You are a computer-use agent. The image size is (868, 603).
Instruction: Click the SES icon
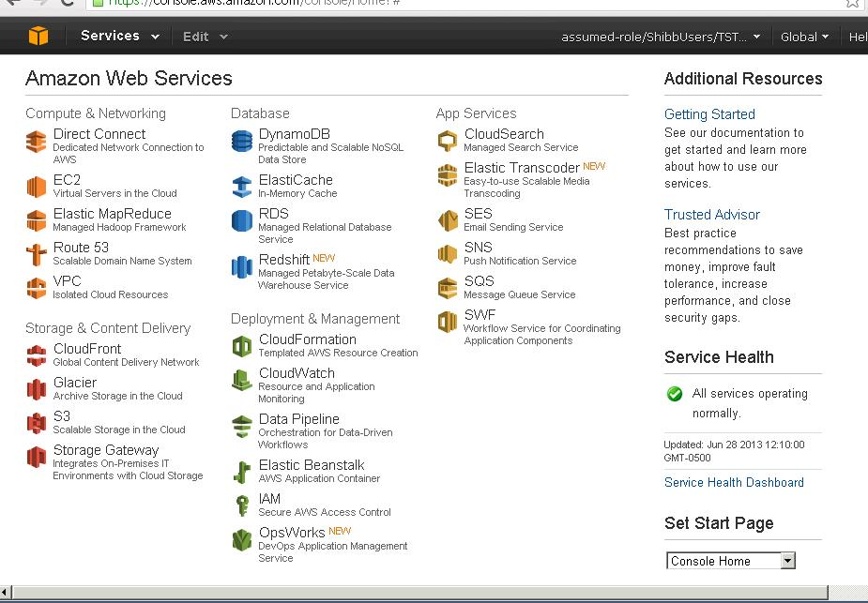[x=448, y=220]
